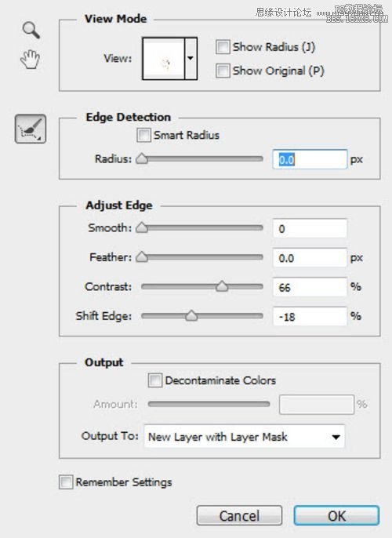
Task: Click the View mode preview thumbnail
Action: 164,59
